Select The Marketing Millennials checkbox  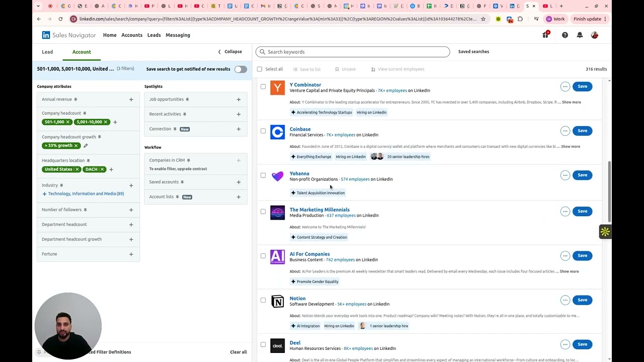coord(263,211)
